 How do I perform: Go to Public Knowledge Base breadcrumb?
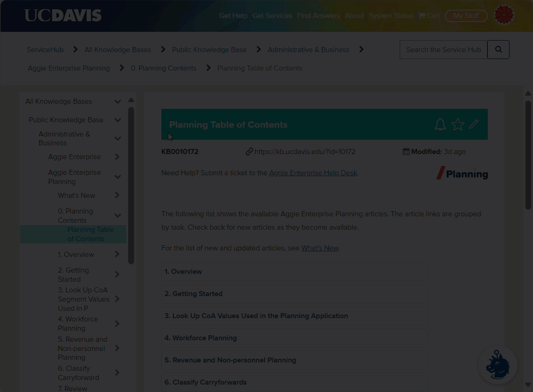point(209,50)
